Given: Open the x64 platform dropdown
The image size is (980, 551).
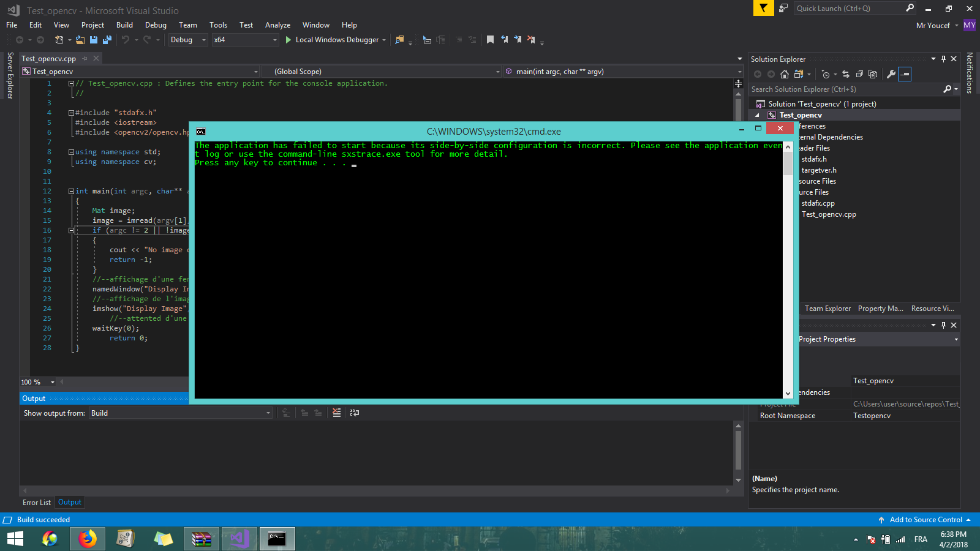Looking at the screenshot, I should coord(246,40).
